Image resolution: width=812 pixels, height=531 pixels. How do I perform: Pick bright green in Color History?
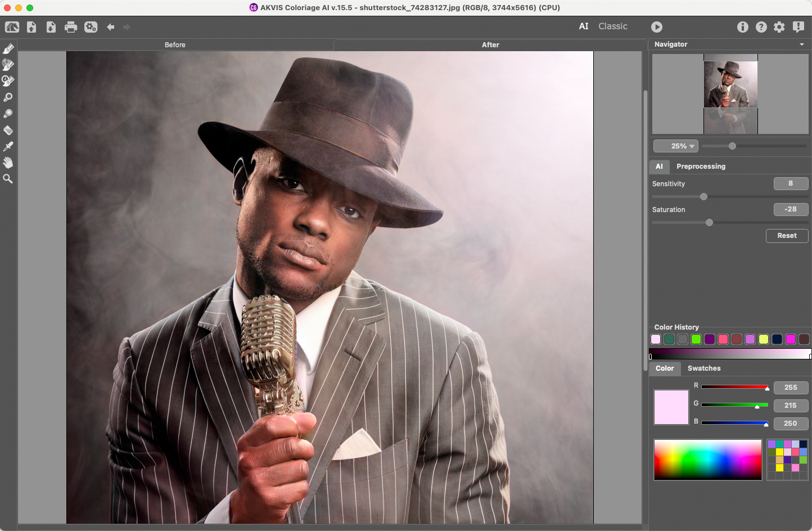click(696, 339)
